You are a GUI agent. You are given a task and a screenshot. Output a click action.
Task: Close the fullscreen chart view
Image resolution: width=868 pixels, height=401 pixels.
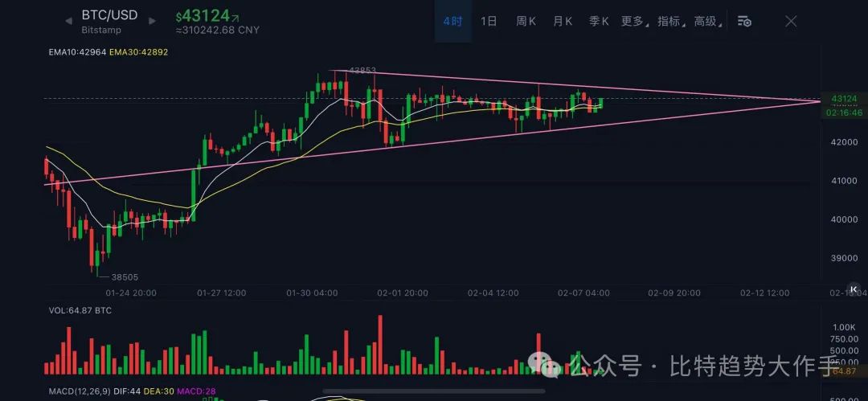(791, 22)
